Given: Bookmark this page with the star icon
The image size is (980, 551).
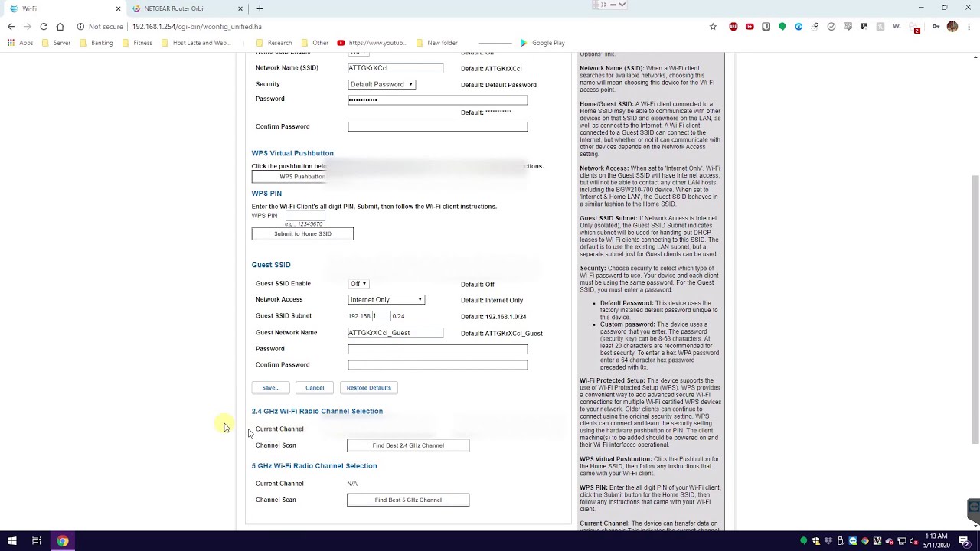Looking at the screenshot, I should pos(713,27).
